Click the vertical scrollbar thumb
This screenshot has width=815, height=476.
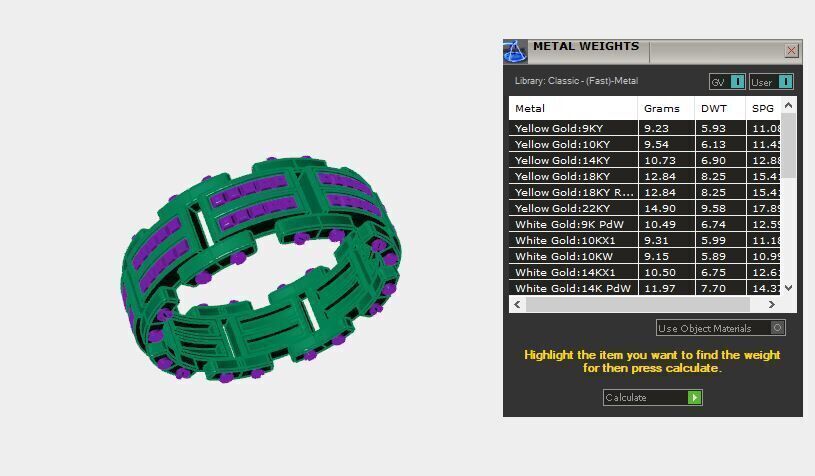[788, 146]
